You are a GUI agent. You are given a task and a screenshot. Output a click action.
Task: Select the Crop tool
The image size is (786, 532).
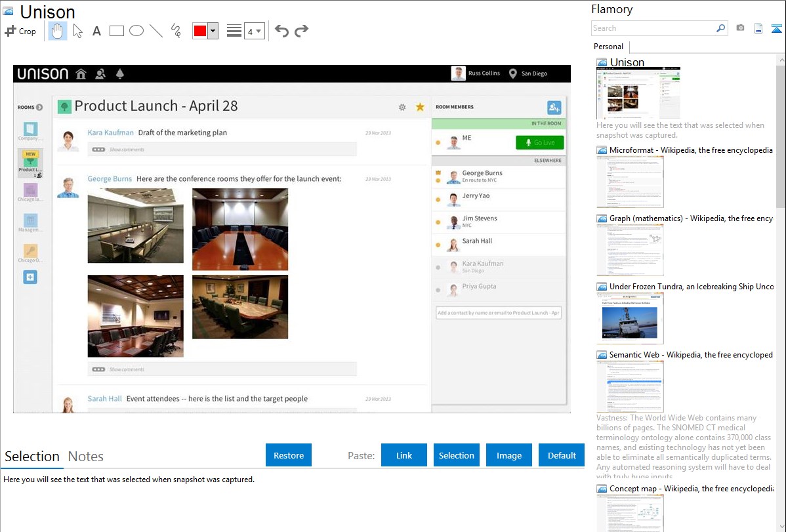(x=20, y=31)
